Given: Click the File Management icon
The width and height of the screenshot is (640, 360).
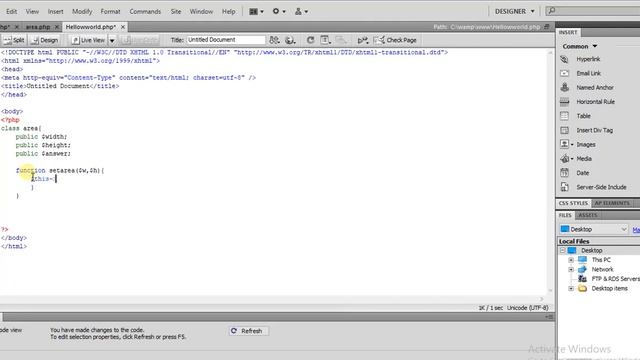Looking at the screenshot, I should pyautogui.click(x=274, y=40).
